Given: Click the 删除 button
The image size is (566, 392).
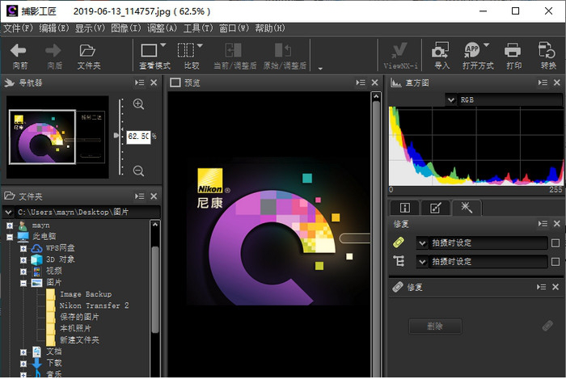Looking at the screenshot, I should click(x=436, y=327).
